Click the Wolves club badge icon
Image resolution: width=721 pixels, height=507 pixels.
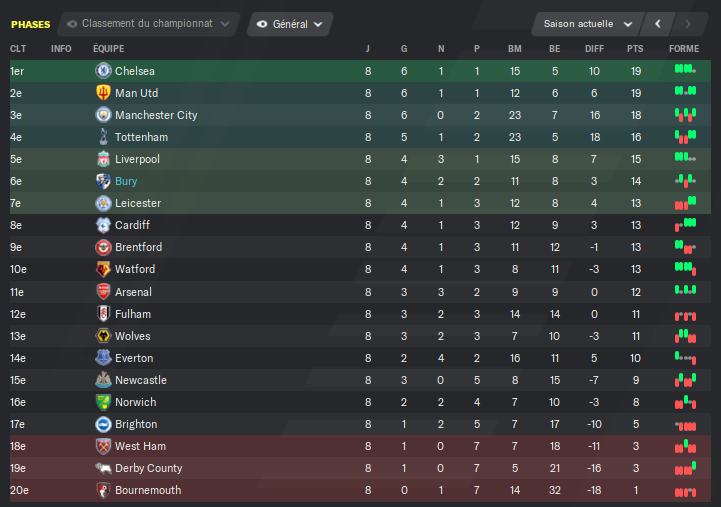pos(103,336)
